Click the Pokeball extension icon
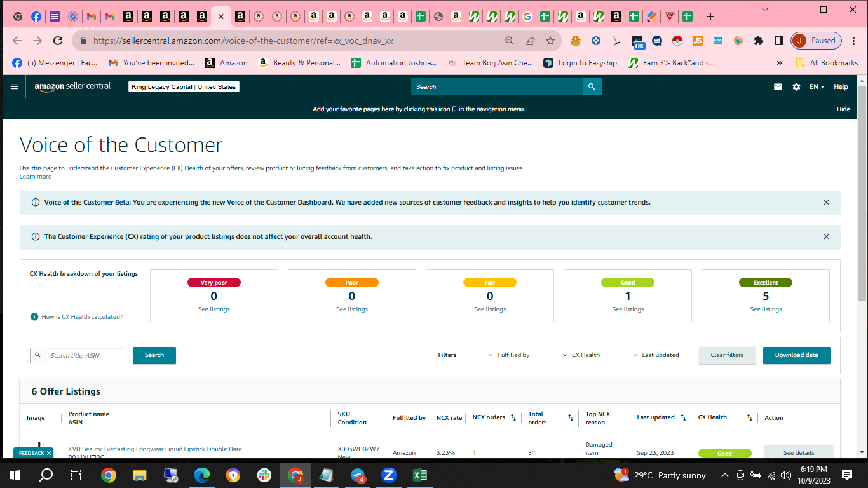 coord(677,41)
